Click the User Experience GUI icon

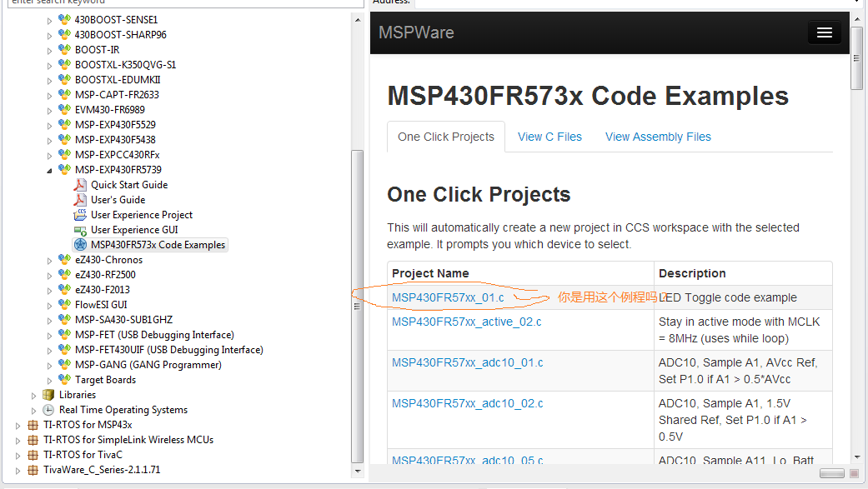pyautogui.click(x=80, y=230)
